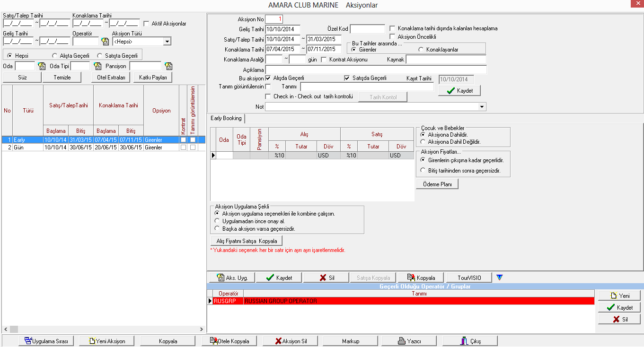Click the Alış %10 cell in the grid

277,156
